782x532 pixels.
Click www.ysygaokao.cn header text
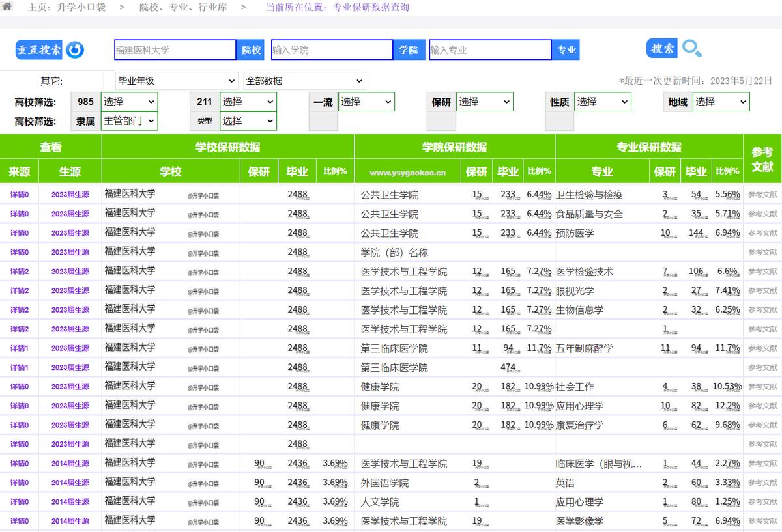(x=407, y=173)
